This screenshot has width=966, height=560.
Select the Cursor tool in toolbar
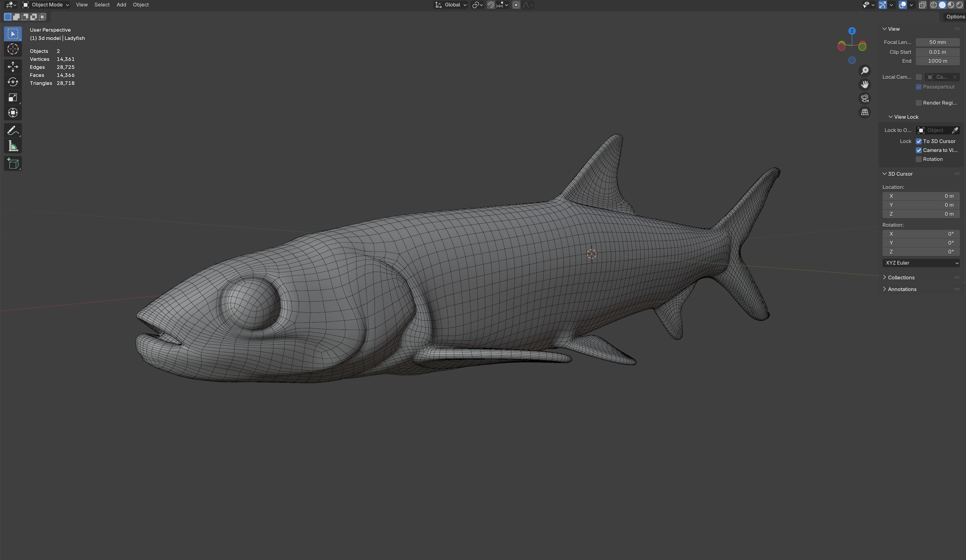(x=13, y=49)
